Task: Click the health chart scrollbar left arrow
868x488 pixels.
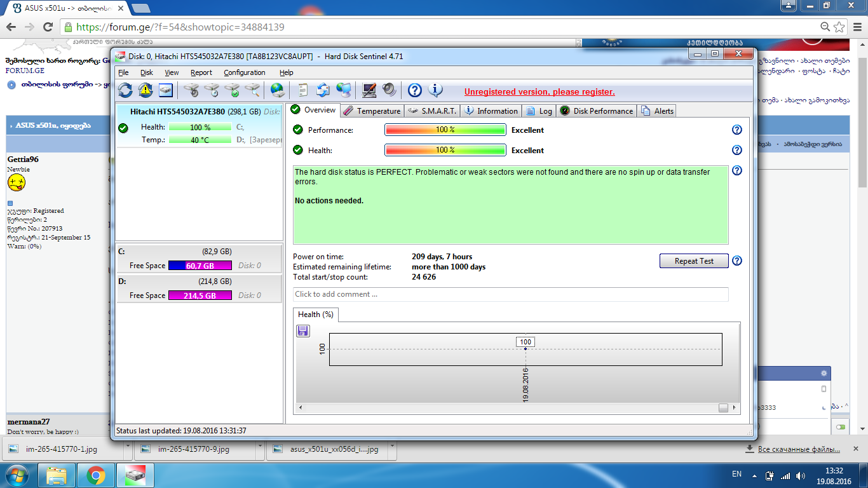Action: (300, 408)
